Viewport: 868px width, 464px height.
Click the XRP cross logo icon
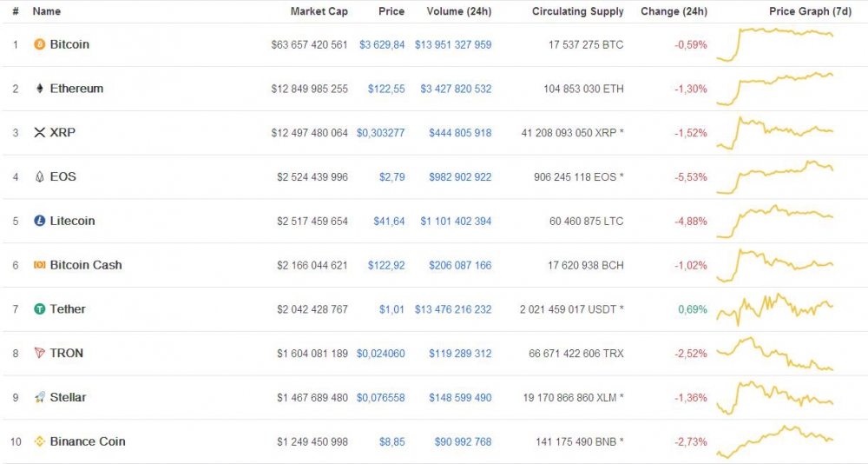(x=39, y=132)
